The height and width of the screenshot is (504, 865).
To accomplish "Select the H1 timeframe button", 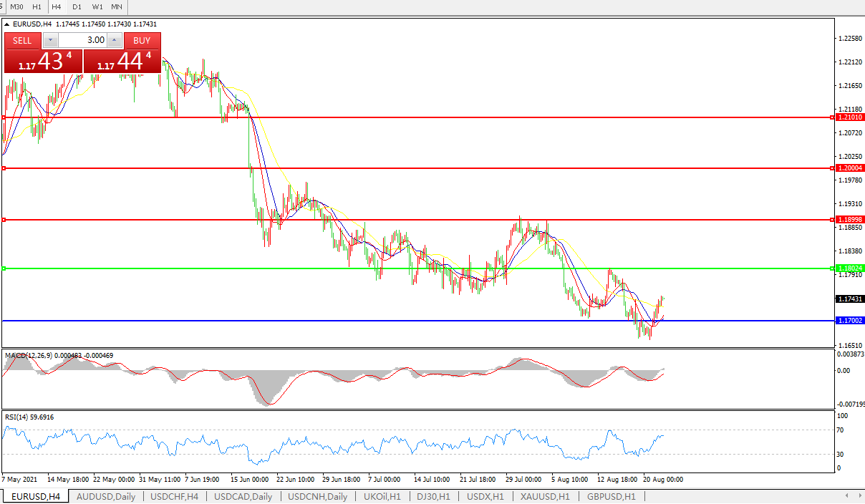I will click(37, 6).
